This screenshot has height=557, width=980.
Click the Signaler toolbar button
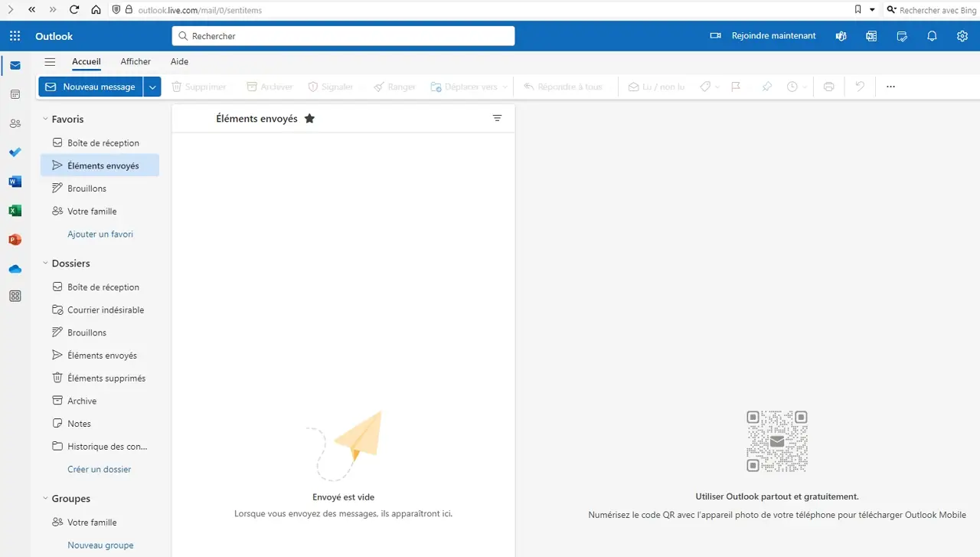point(330,87)
